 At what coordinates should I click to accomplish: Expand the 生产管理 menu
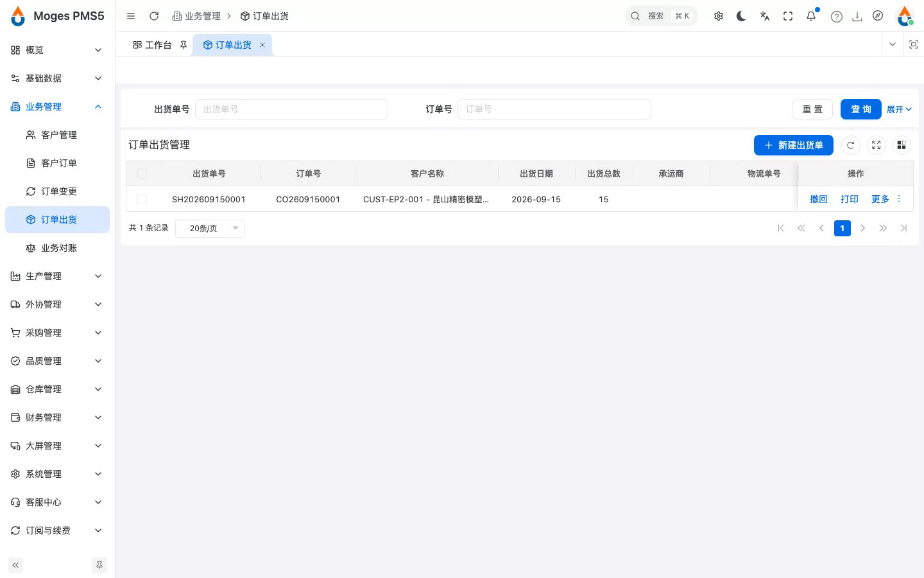coord(56,276)
